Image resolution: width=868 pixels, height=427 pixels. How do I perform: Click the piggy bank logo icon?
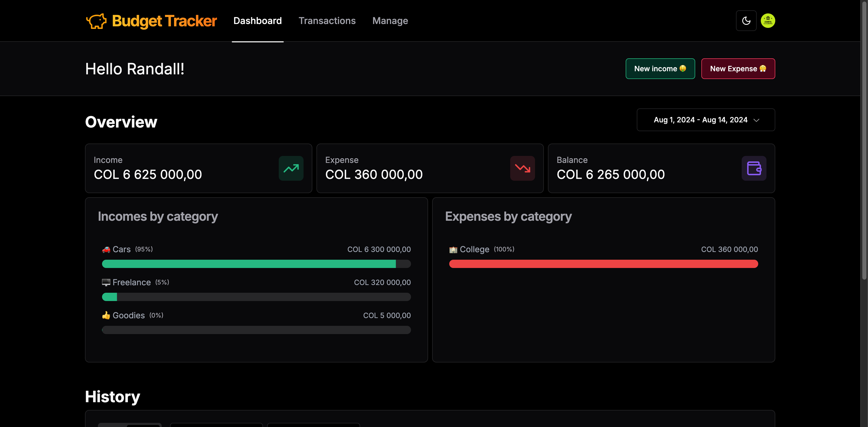tap(96, 21)
